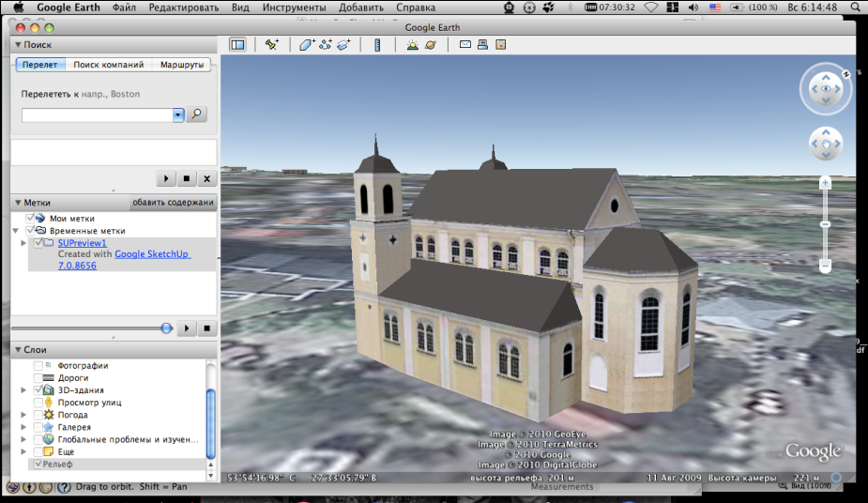Select the Add Path tool
The height and width of the screenshot is (503, 868).
click(326, 44)
